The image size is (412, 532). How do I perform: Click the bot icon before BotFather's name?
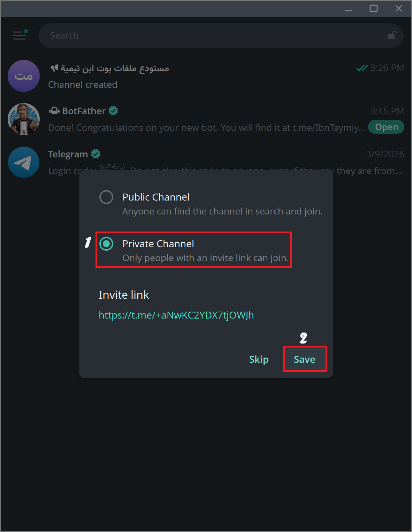coord(55,111)
